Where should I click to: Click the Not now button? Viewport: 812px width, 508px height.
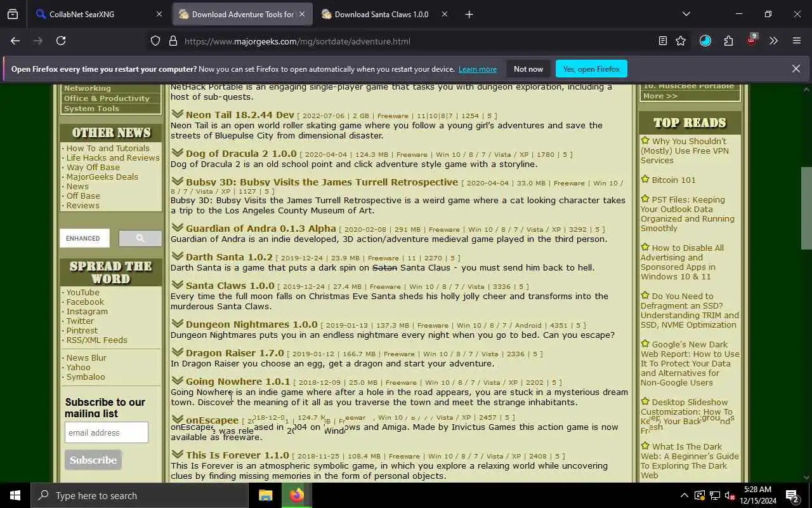(x=528, y=69)
